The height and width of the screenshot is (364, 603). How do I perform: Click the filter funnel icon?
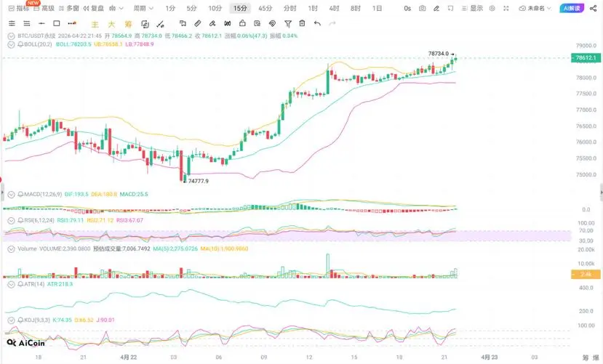[287, 24]
